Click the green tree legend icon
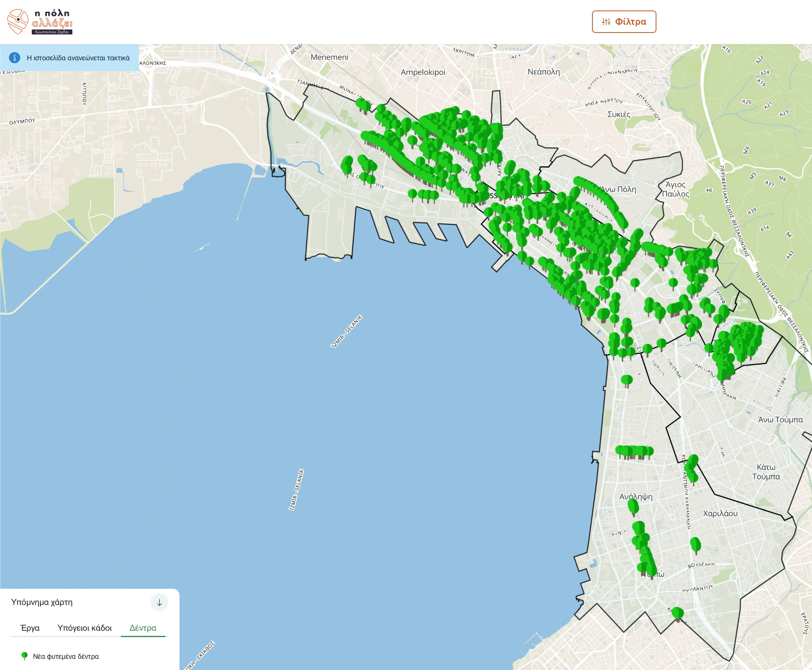Screen dimensions: 812x670 25,655
